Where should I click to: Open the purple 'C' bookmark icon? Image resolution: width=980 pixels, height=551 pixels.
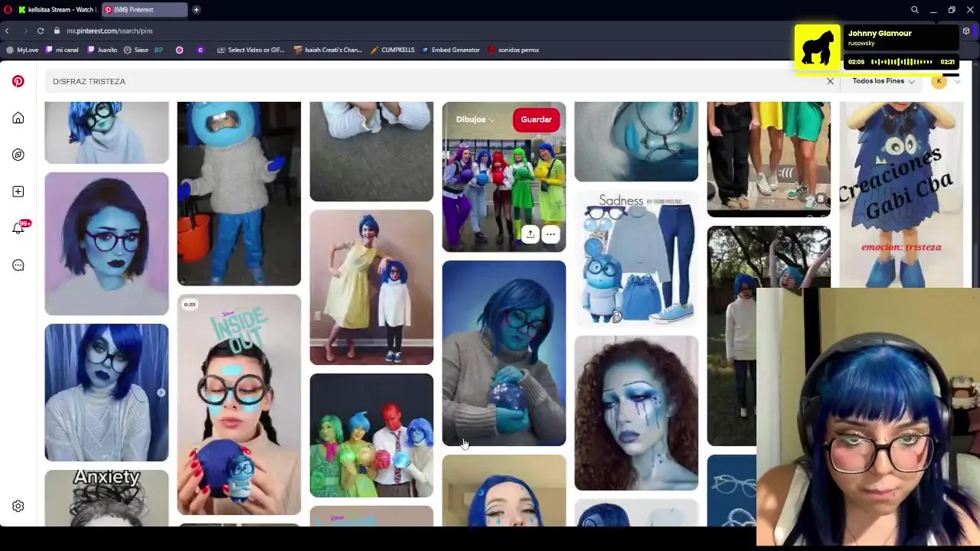click(201, 50)
